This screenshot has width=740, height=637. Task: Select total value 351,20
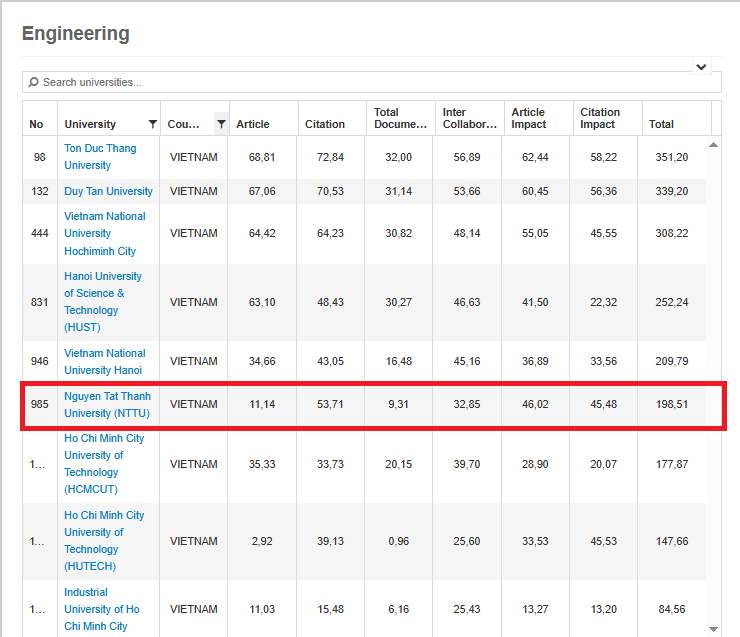(x=672, y=157)
